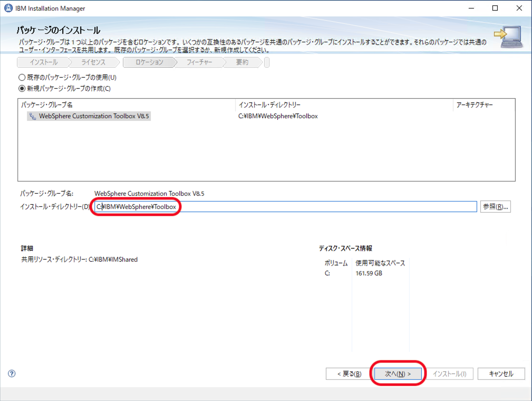
Task: Minimize the Installation Manager window
Action: click(471, 8)
